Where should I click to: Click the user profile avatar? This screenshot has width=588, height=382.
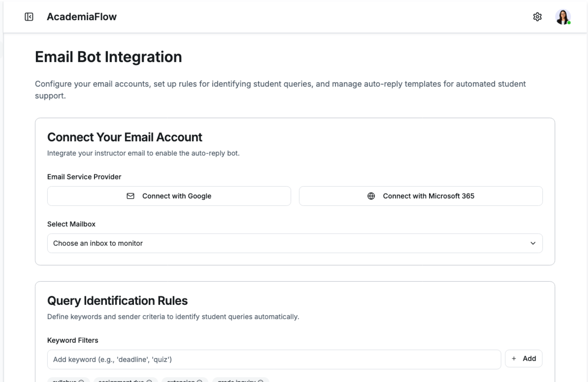click(x=562, y=17)
